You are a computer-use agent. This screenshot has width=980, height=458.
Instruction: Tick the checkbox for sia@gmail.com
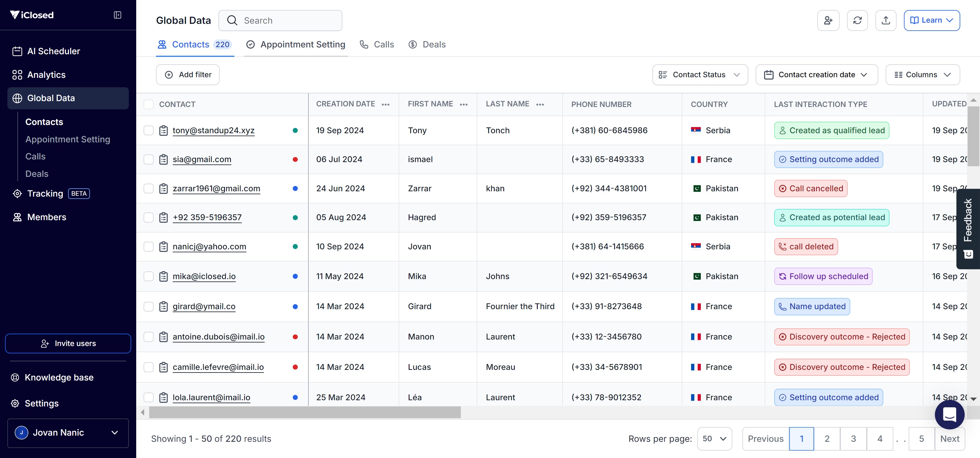[148, 159]
